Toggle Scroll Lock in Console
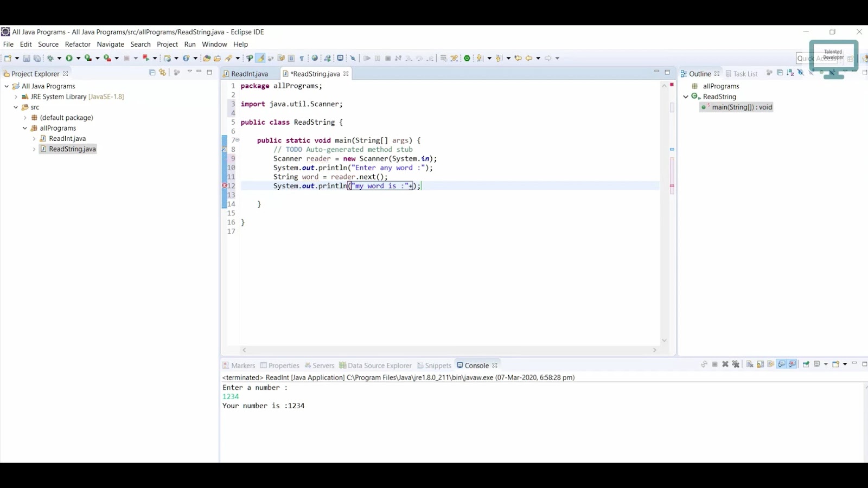868x488 pixels. [x=760, y=364]
